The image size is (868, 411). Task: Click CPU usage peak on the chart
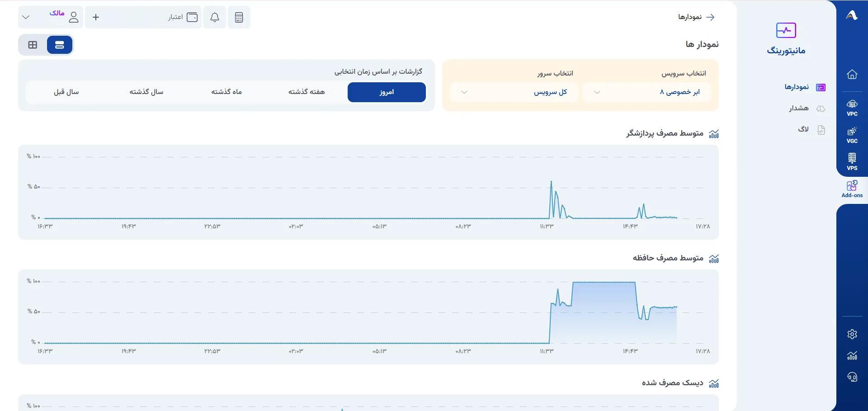click(551, 182)
